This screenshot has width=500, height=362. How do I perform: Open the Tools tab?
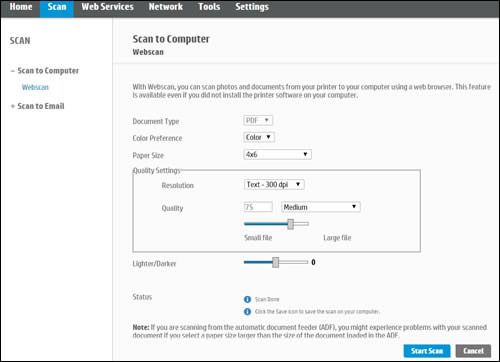pyautogui.click(x=209, y=7)
